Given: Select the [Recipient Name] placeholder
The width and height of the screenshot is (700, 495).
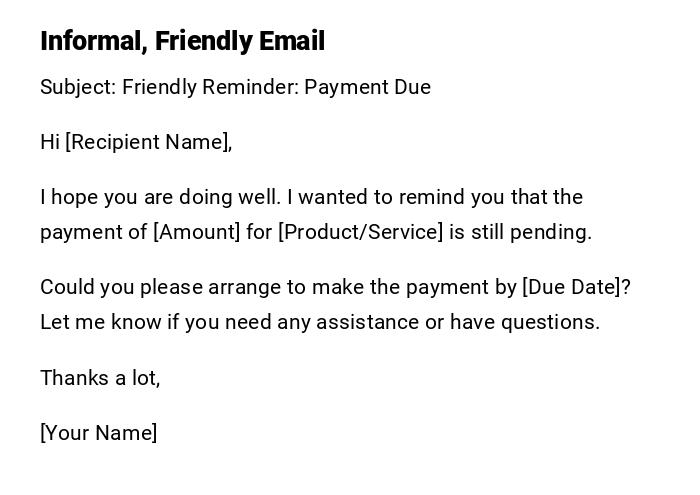Looking at the screenshot, I should pyautogui.click(x=146, y=142).
